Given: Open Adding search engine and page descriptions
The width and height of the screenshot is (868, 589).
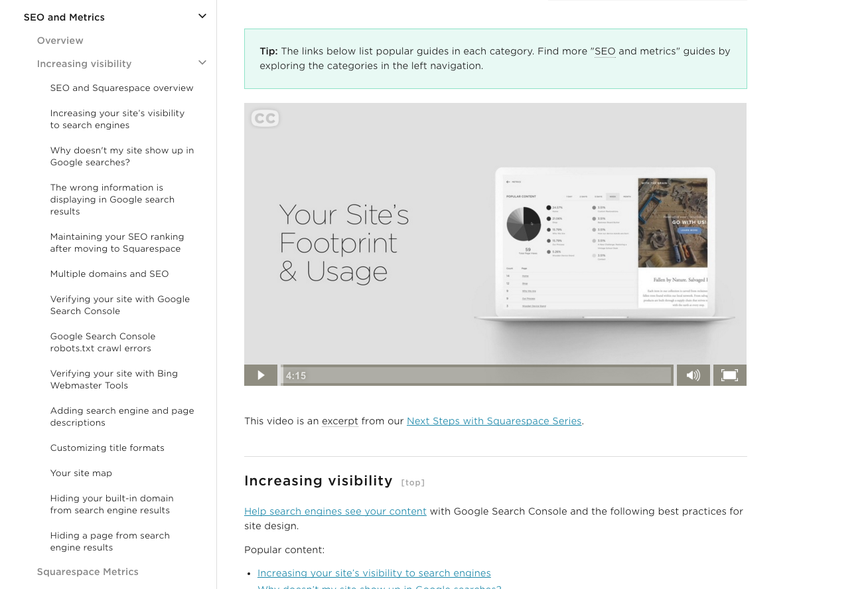Looking at the screenshot, I should tap(122, 416).
